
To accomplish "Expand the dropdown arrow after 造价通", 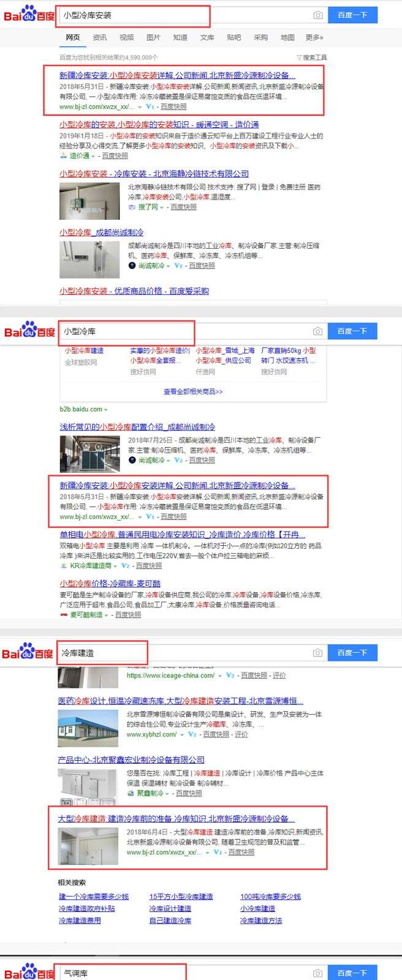I will (x=94, y=156).
